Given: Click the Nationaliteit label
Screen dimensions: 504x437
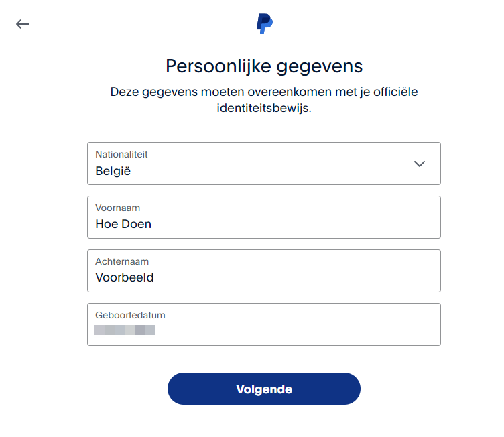Looking at the screenshot, I should pyautogui.click(x=121, y=154).
